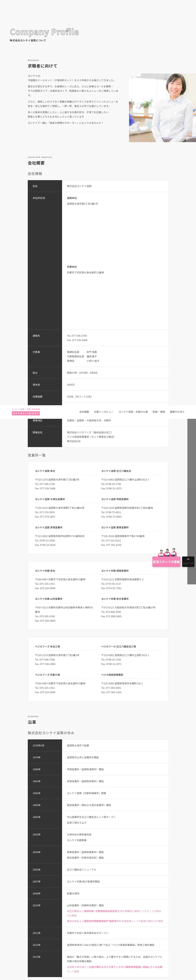Image resolution: width=196 pixels, height=980 pixels.
Task: Click the '京都本社' address label
Action: pos(72,267)
